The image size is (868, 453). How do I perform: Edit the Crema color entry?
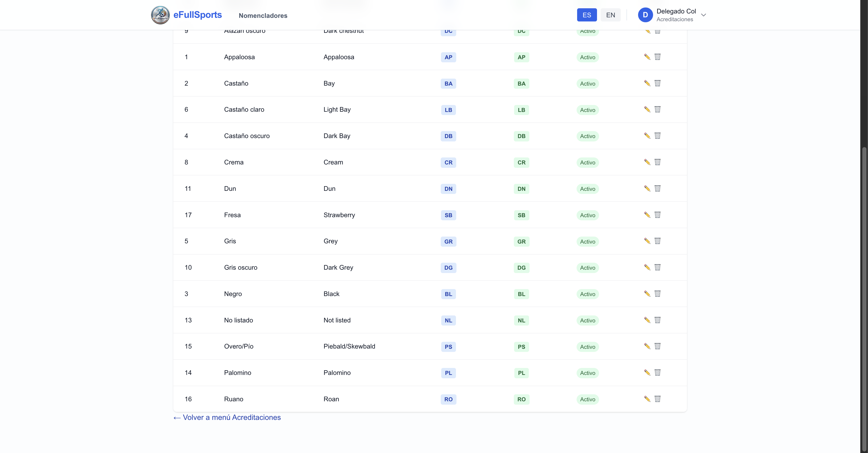[x=647, y=162]
